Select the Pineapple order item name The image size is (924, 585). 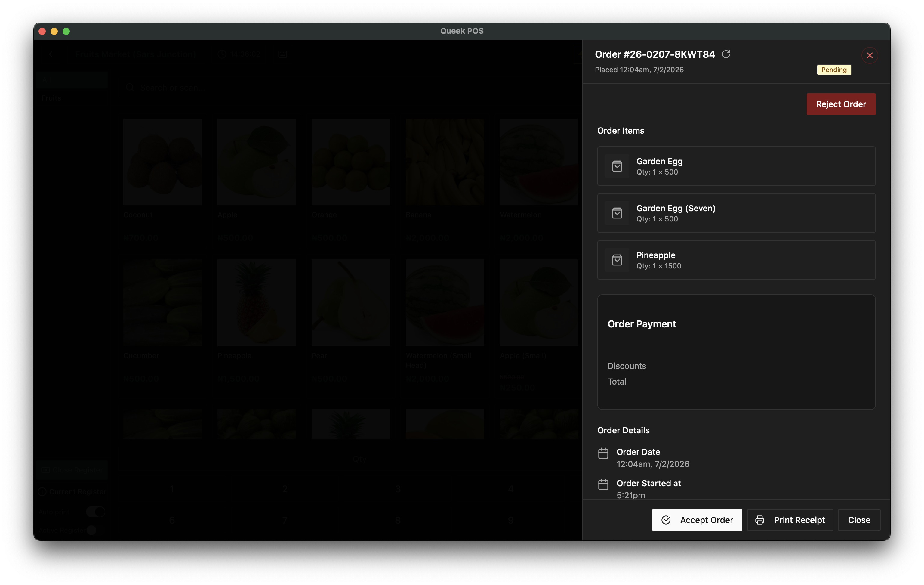click(656, 255)
